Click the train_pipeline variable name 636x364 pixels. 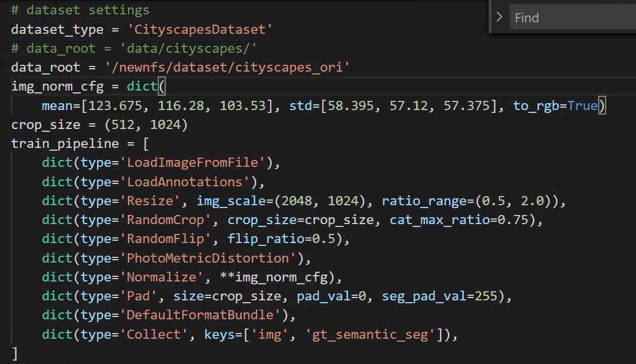(65, 143)
